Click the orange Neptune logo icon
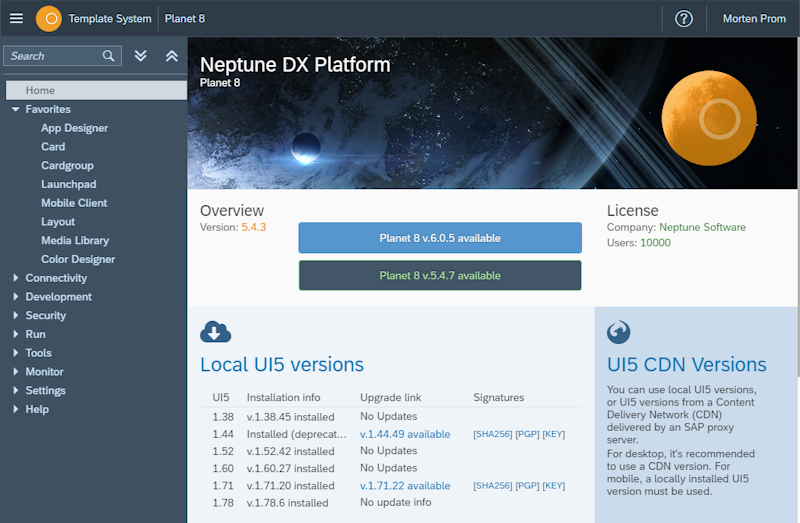 tap(48, 18)
